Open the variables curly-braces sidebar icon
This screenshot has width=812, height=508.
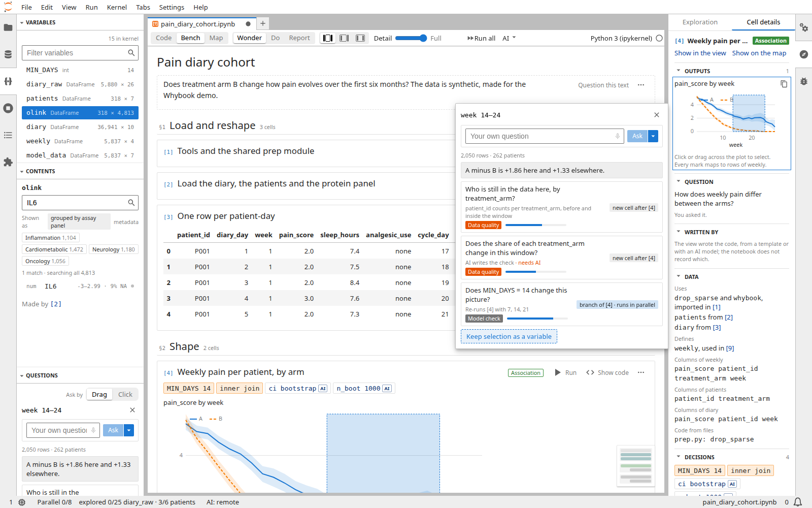coord(8,81)
